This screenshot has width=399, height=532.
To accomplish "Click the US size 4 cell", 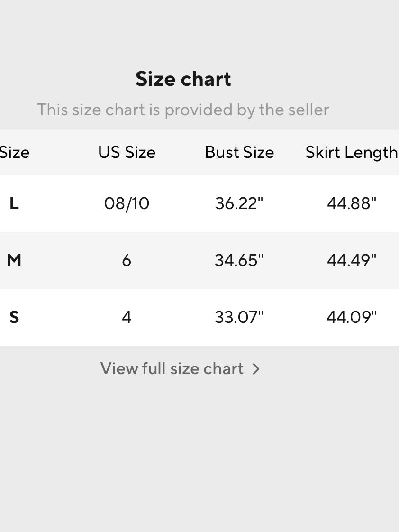I will tap(127, 317).
